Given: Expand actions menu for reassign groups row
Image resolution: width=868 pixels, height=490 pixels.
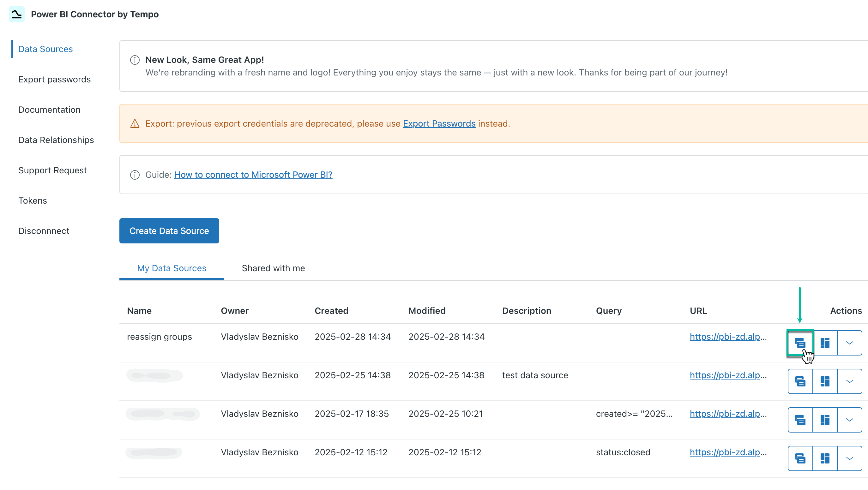Looking at the screenshot, I should pos(849,343).
